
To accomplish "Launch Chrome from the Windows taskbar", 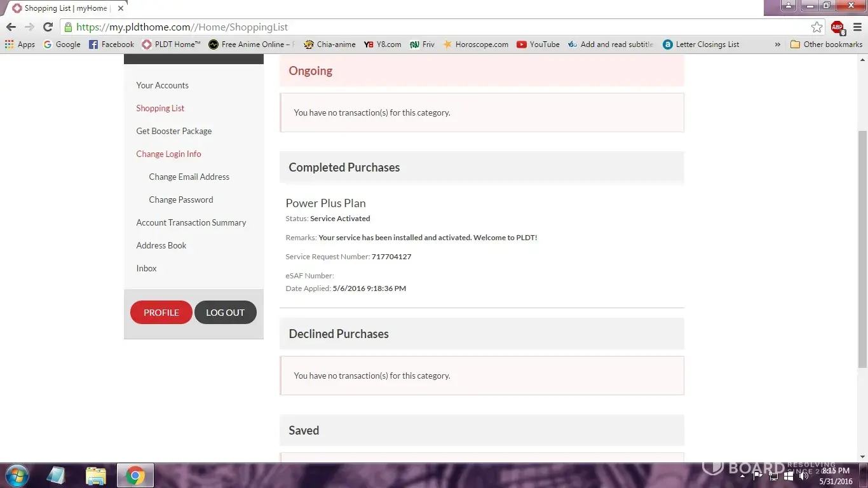I will [135, 475].
